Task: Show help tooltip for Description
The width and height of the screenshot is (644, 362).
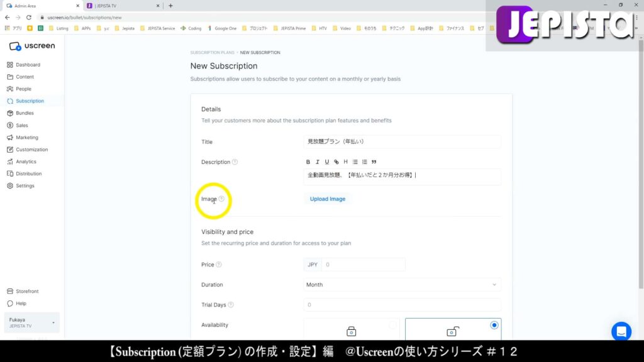Action: tap(235, 162)
